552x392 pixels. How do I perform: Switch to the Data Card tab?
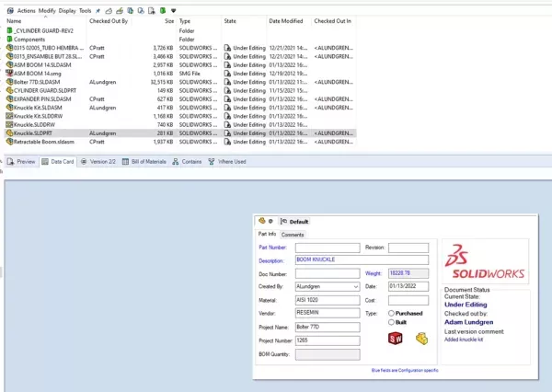[58, 162]
